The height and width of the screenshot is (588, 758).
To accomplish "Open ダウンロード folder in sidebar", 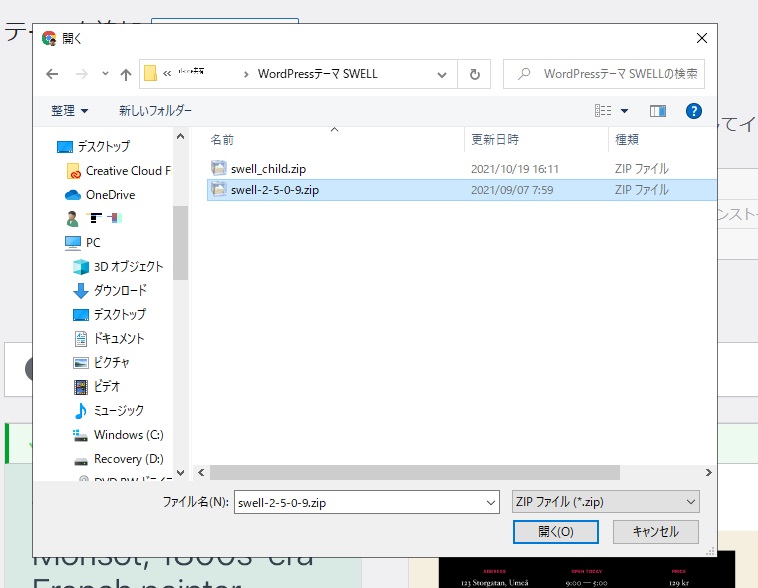I will pos(110,290).
